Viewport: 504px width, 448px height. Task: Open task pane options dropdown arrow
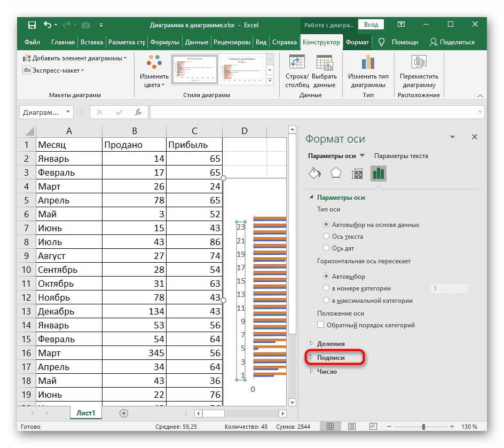(x=452, y=137)
